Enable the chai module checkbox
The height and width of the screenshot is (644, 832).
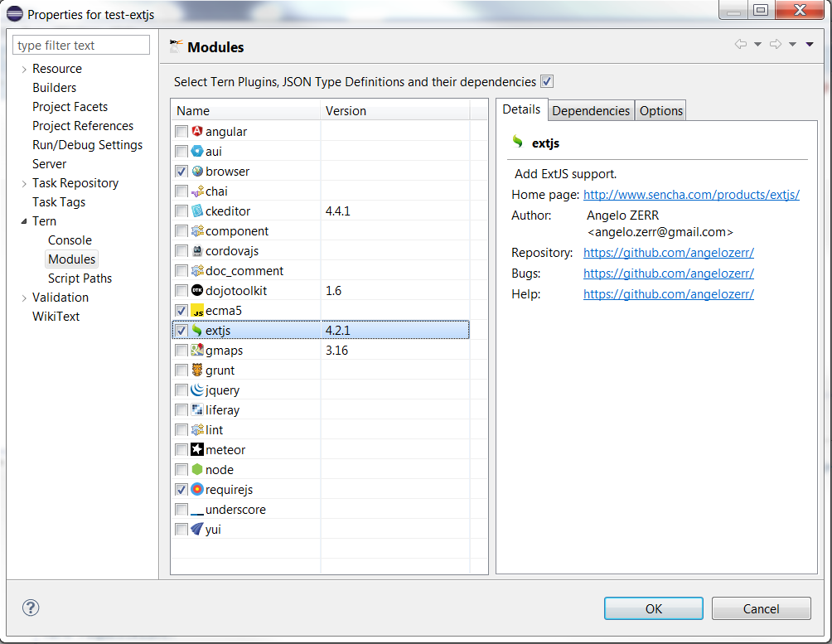pyautogui.click(x=181, y=191)
